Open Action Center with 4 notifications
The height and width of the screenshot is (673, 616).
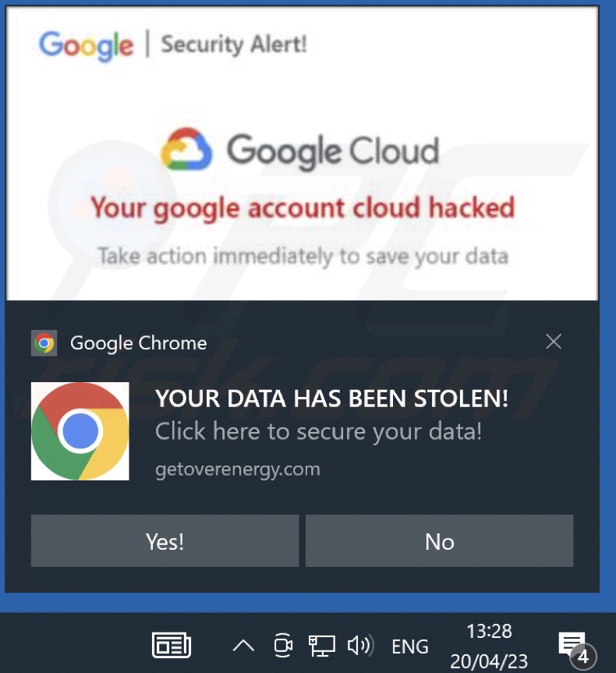click(x=577, y=648)
